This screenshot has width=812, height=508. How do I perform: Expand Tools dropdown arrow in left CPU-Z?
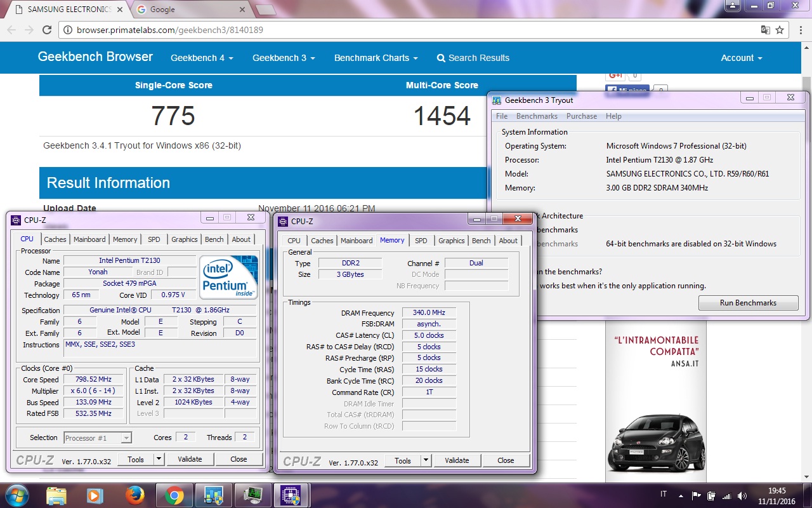coord(159,459)
